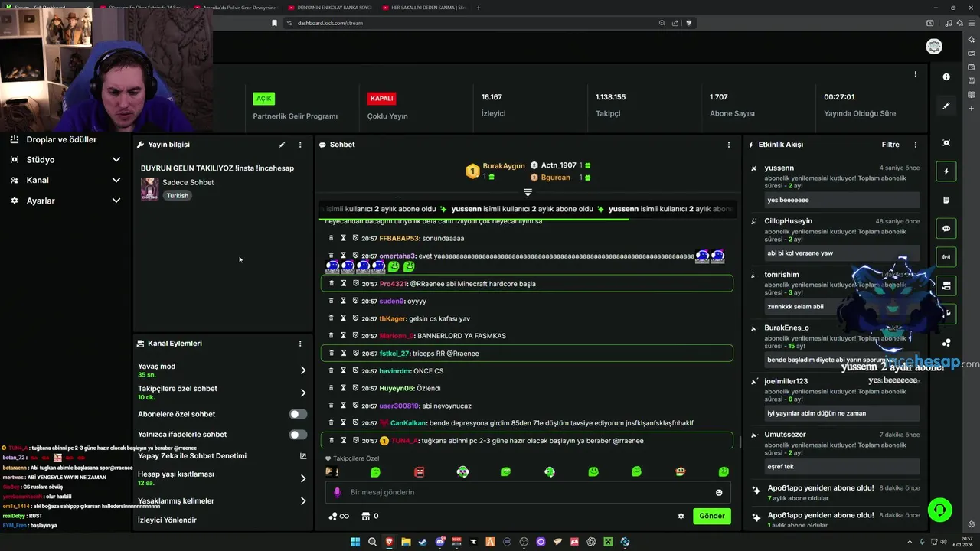Open Yavaş mod settings arrow
Screen dimensions: 980x551
pos(302,370)
